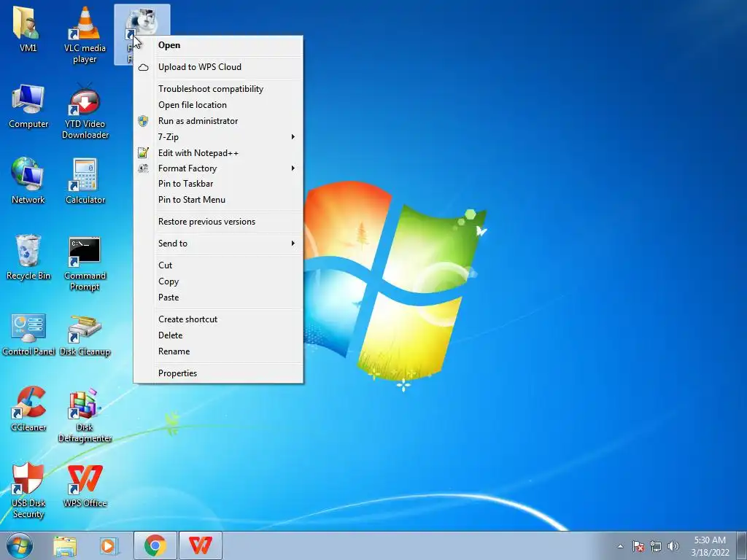747x560 pixels.
Task: Select the CCleaner desktop icon
Action: [x=28, y=408]
